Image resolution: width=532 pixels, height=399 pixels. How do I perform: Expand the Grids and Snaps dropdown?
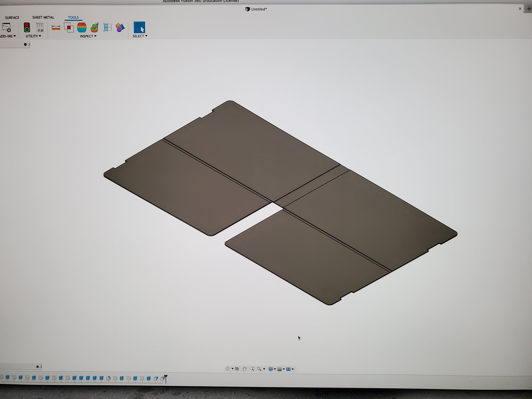(x=280, y=369)
